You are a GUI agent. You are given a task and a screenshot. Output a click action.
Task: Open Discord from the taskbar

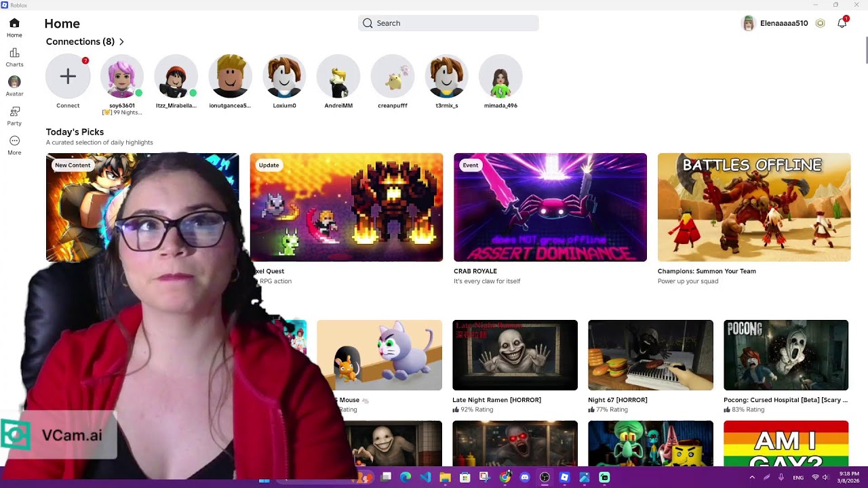[524, 477]
